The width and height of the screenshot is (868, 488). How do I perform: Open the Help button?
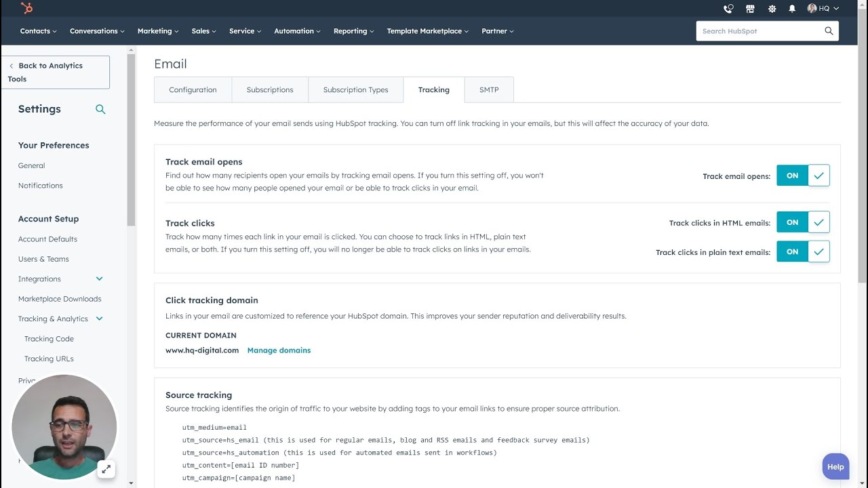coord(835,466)
